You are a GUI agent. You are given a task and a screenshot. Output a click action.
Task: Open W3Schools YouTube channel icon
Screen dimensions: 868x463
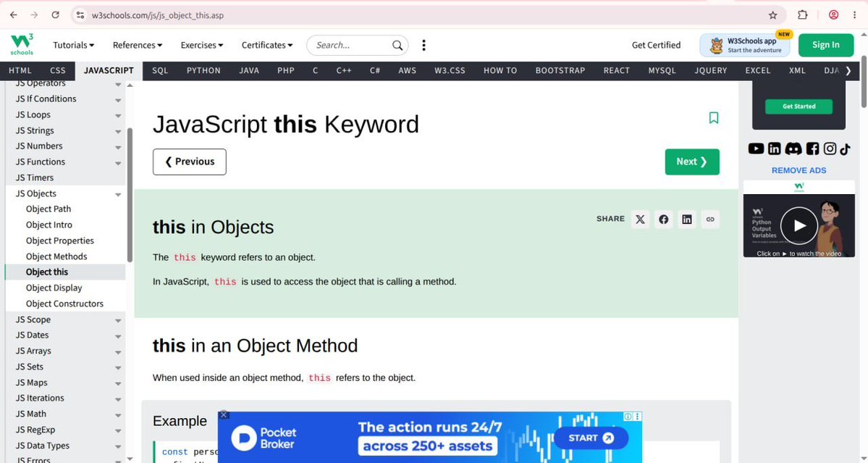pyautogui.click(x=757, y=149)
